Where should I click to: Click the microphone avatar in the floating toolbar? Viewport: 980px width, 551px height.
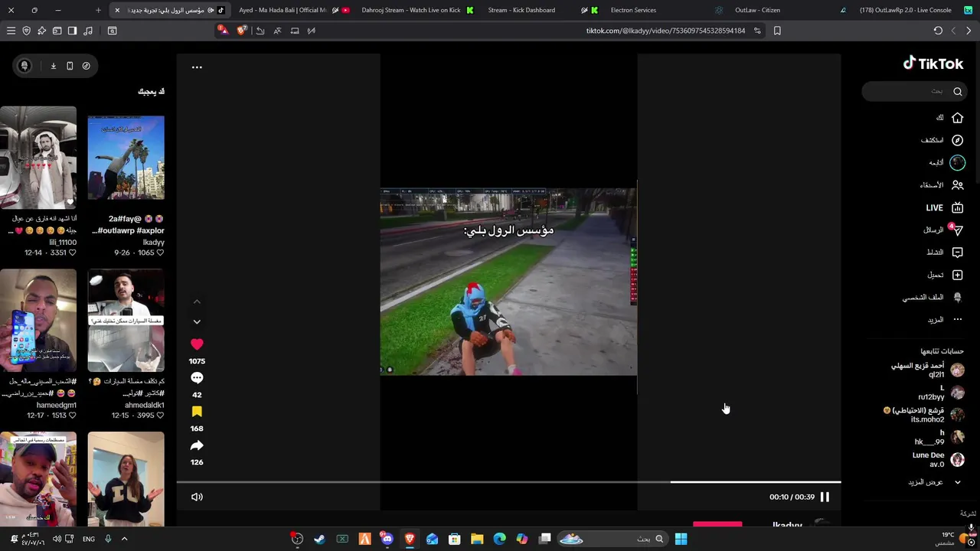(x=24, y=66)
